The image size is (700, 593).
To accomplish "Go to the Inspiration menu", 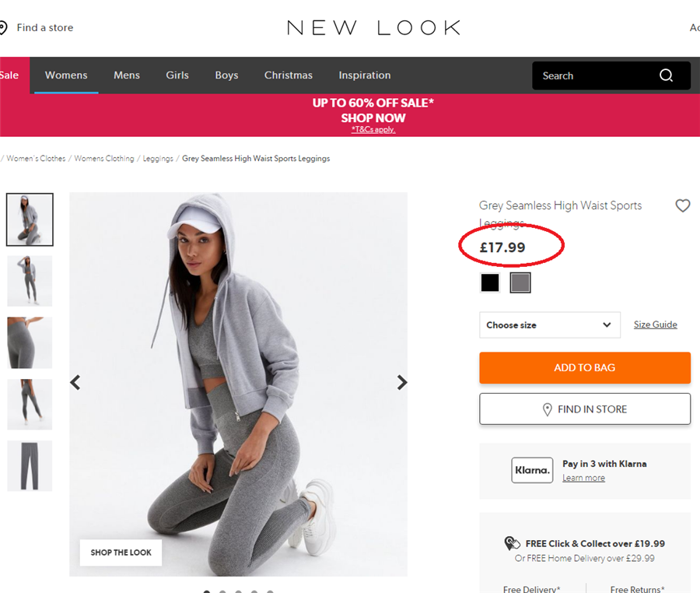I will [x=364, y=75].
